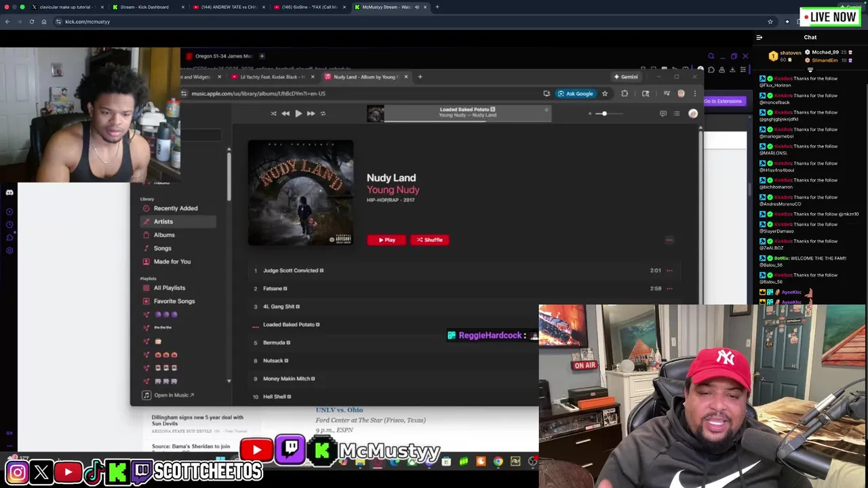The width and height of the screenshot is (868, 488).
Task: Skip to next track in Apple Music
Action: pos(311,113)
